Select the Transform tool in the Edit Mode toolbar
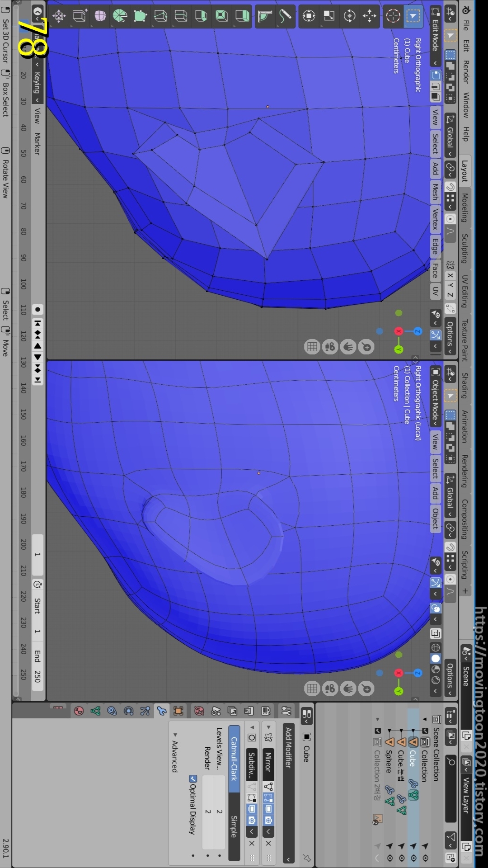This screenshot has width=488, height=868. 309,16
